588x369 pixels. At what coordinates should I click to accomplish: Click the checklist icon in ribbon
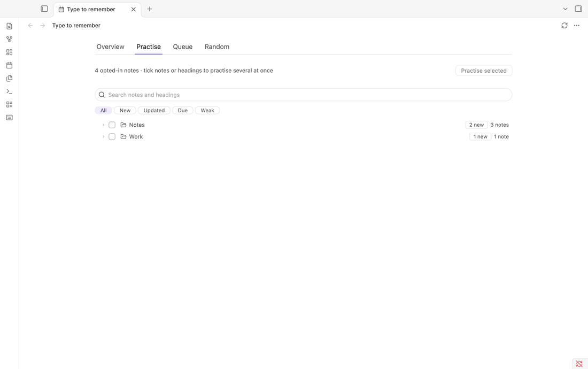[x=10, y=105]
